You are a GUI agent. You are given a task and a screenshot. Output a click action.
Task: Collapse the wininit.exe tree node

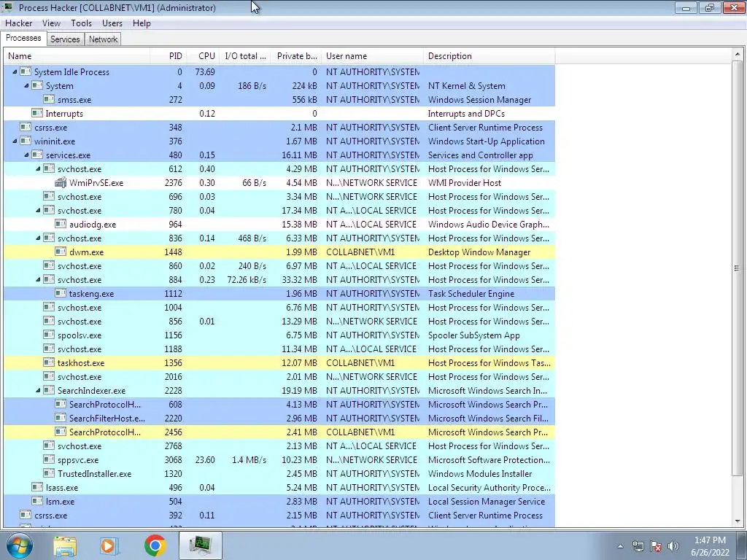tap(15, 141)
